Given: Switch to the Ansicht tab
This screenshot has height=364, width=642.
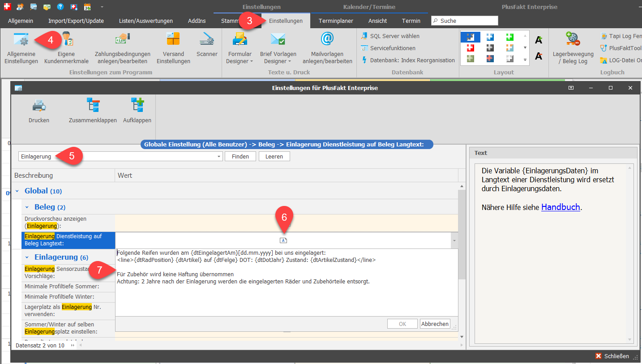Looking at the screenshot, I should coord(378,21).
